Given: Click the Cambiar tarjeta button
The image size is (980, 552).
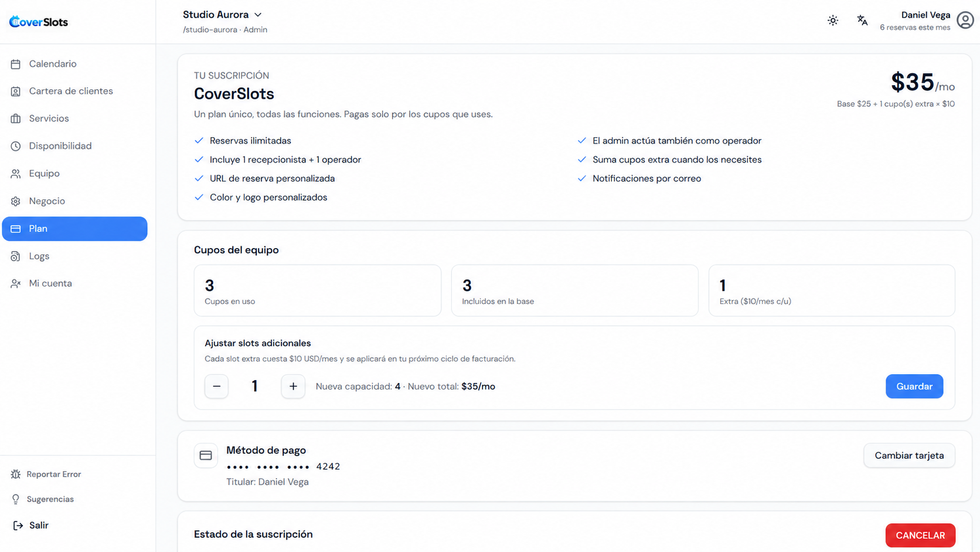Looking at the screenshot, I should (x=909, y=456).
